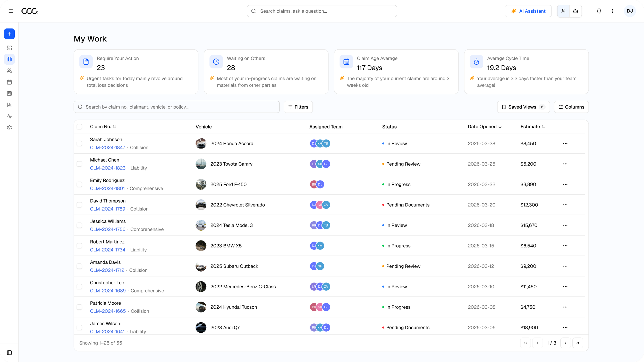Check the Emily Rodriguez row checkbox
Viewport: 644px width, 362px height.
pyautogui.click(x=79, y=184)
